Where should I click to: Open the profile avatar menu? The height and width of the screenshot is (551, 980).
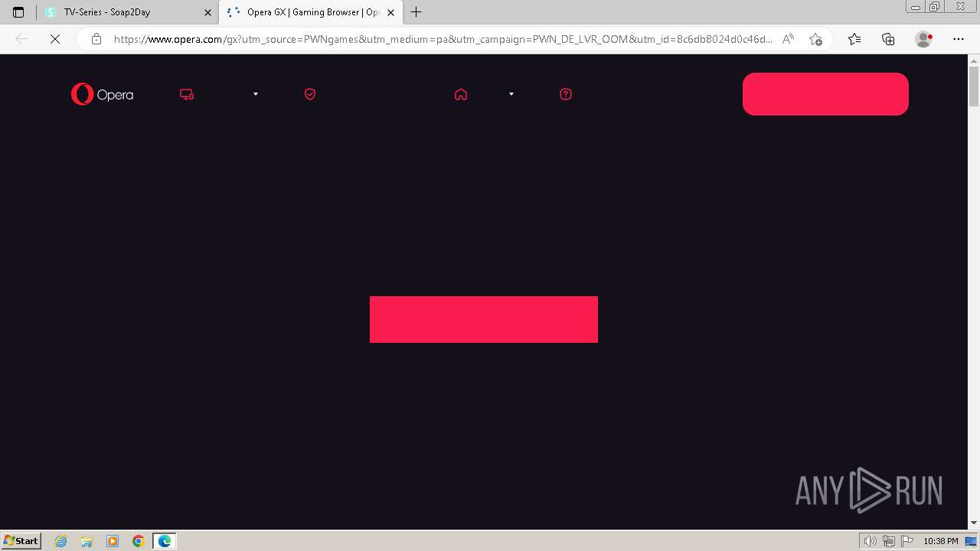pyautogui.click(x=923, y=39)
